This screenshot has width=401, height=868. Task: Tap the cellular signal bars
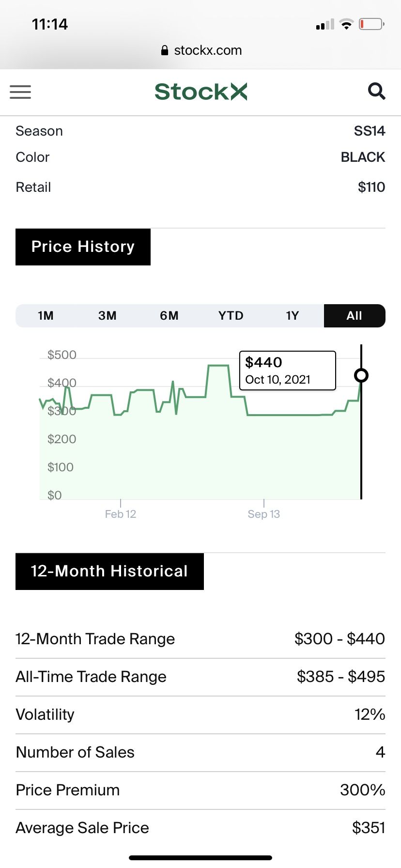click(x=325, y=24)
